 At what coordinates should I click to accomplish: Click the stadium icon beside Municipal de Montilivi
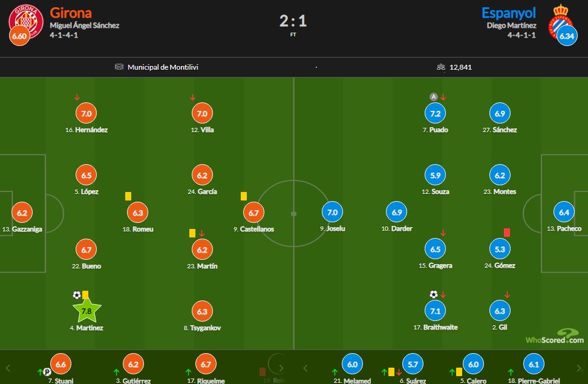[119, 67]
